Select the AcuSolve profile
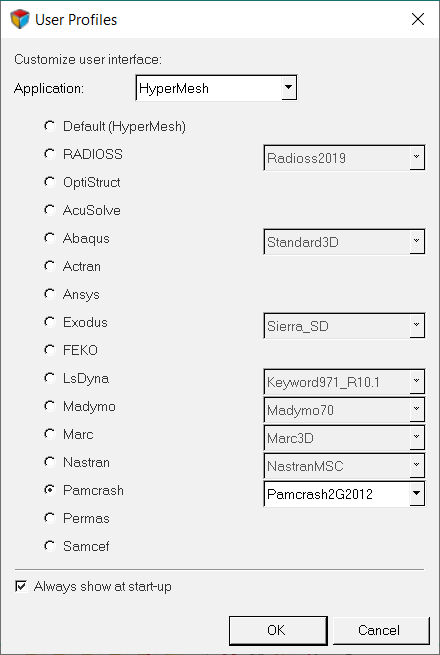This screenshot has width=440, height=655. [50, 210]
